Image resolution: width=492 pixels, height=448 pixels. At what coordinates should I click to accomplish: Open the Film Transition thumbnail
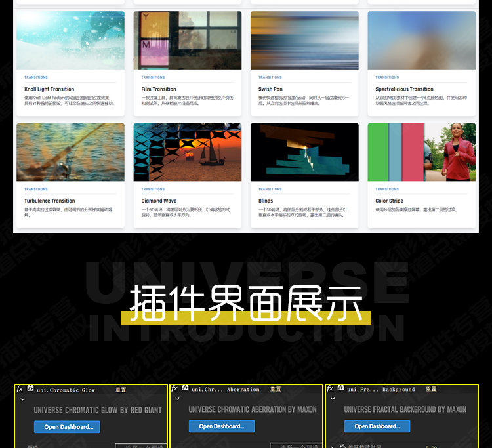coord(188,41)
